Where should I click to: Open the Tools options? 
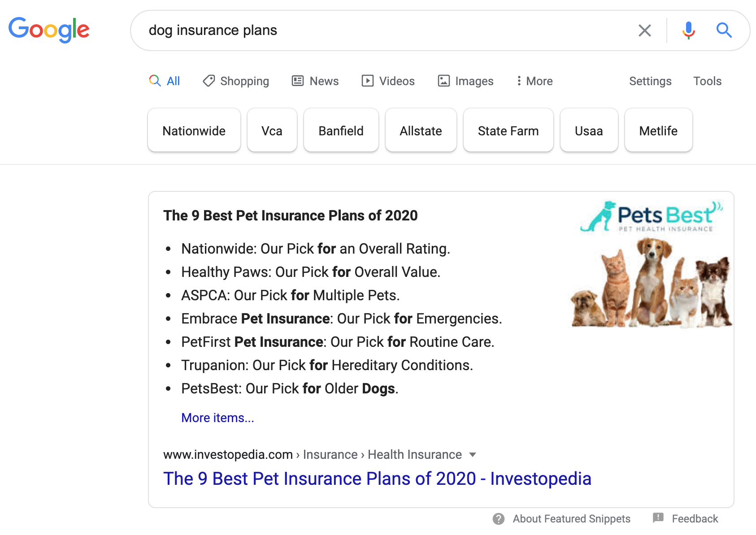click(x=707, y=81)
